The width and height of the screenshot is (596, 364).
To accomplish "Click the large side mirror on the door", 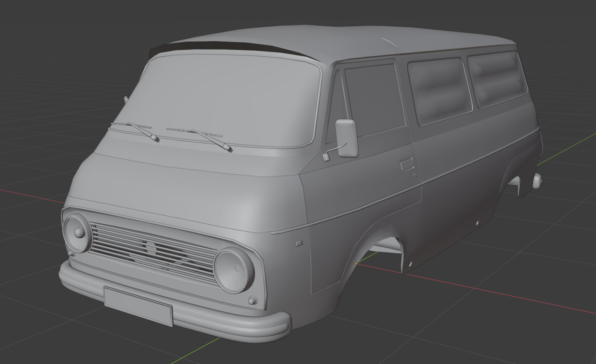I will tap(347, 138).
